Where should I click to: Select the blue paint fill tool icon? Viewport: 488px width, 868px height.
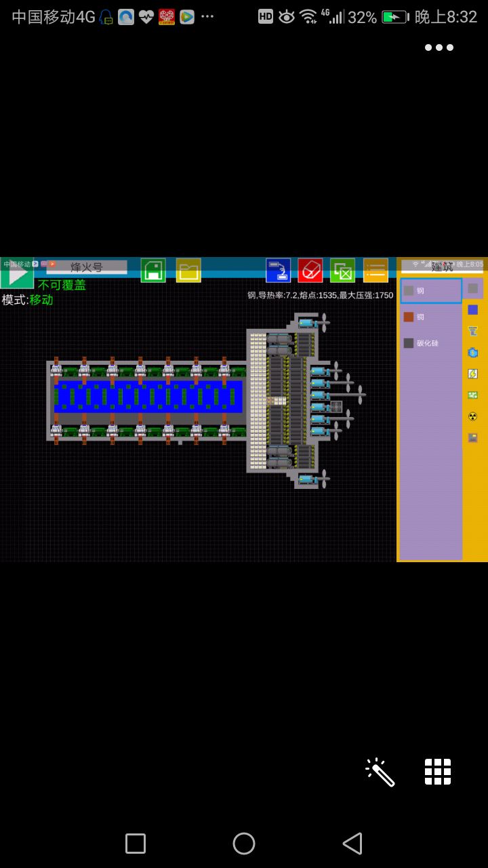point(279,271)
